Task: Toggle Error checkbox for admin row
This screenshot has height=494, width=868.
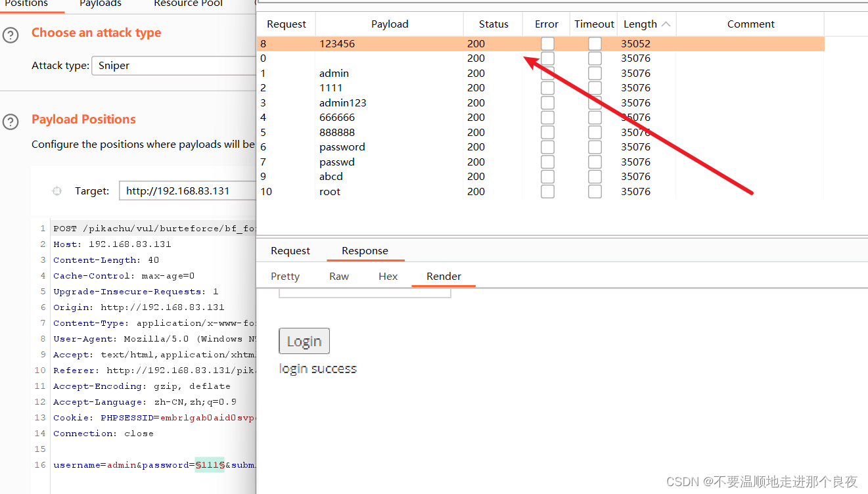Action: coord(547,74)
